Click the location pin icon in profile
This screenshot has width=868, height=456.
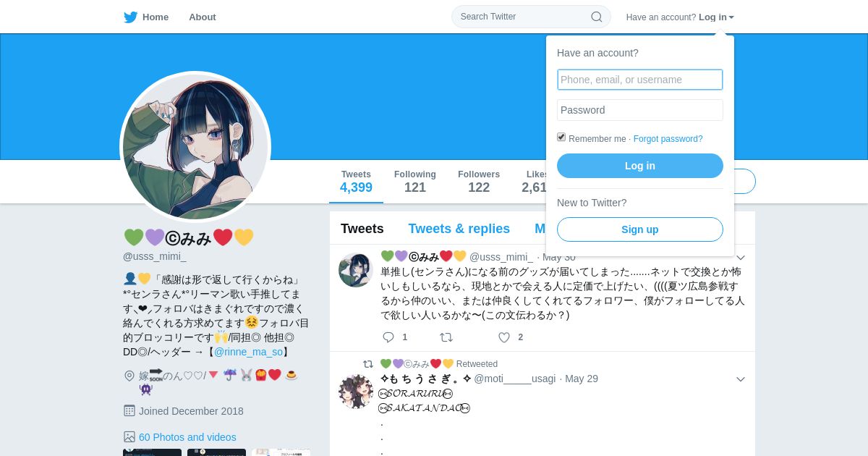129,376
